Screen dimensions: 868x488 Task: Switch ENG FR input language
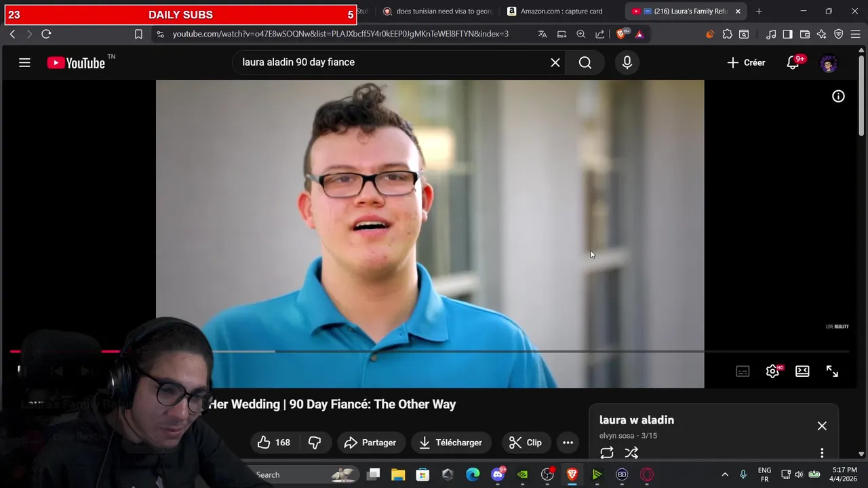tap(764, 474)
